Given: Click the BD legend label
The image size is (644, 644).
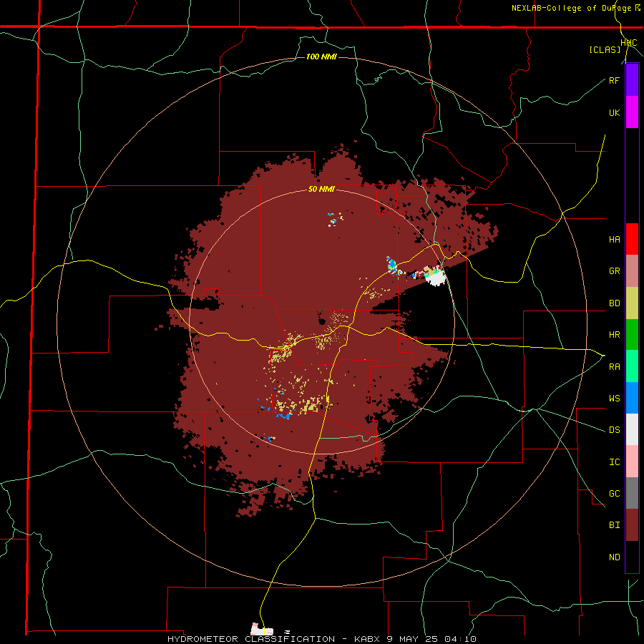Looking at the screenshot, I should click(x=614, y=303).
